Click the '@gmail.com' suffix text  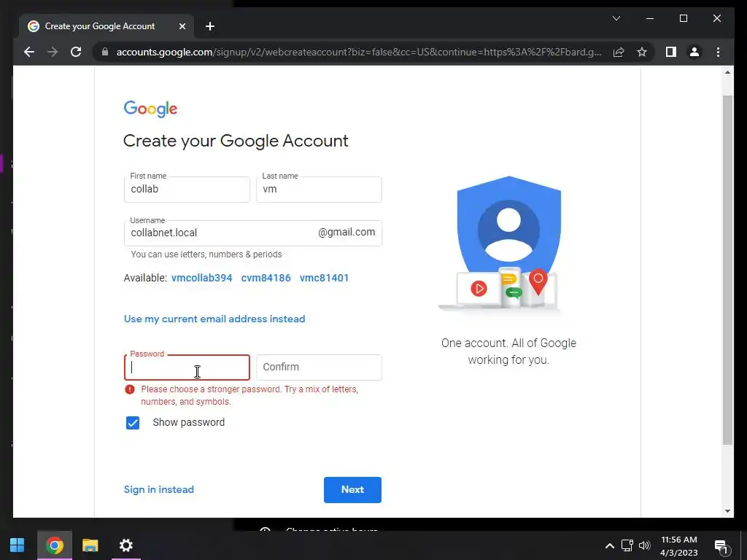pos(347,233)
